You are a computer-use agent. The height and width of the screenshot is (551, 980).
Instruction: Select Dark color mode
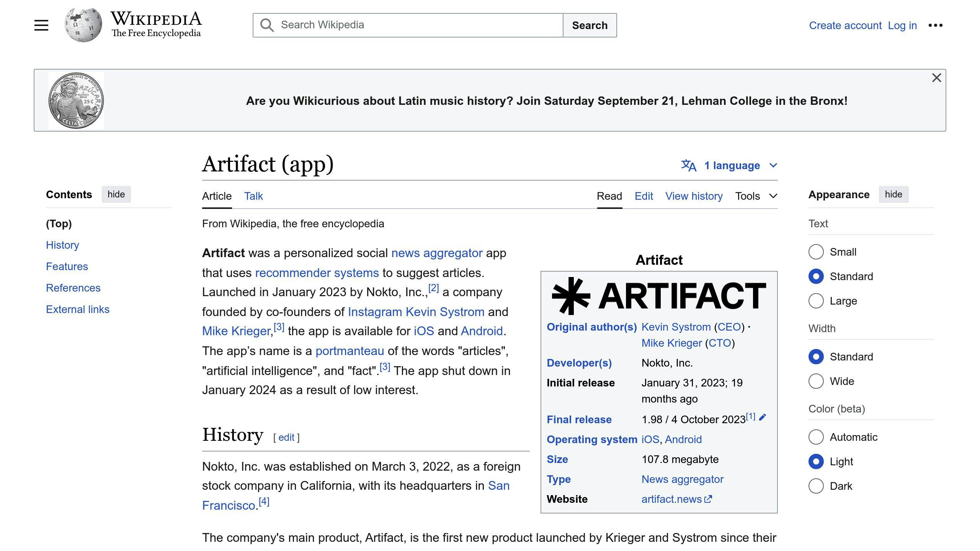[816, 486]
